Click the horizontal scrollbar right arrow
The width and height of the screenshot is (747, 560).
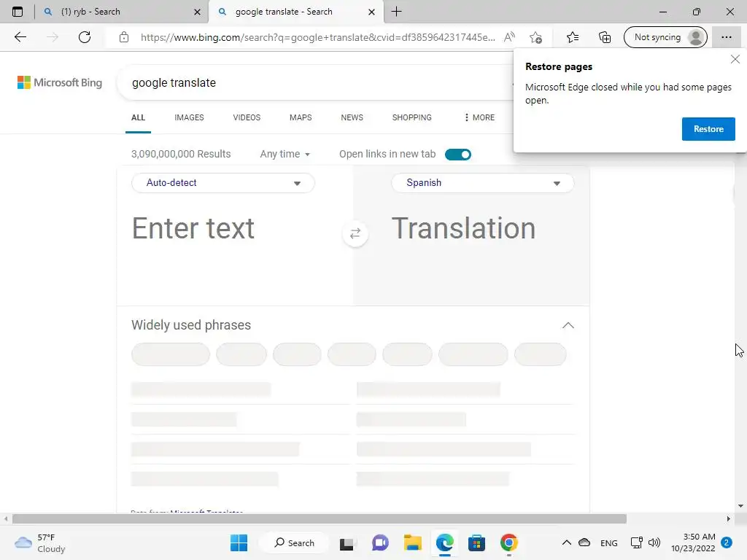729,518
